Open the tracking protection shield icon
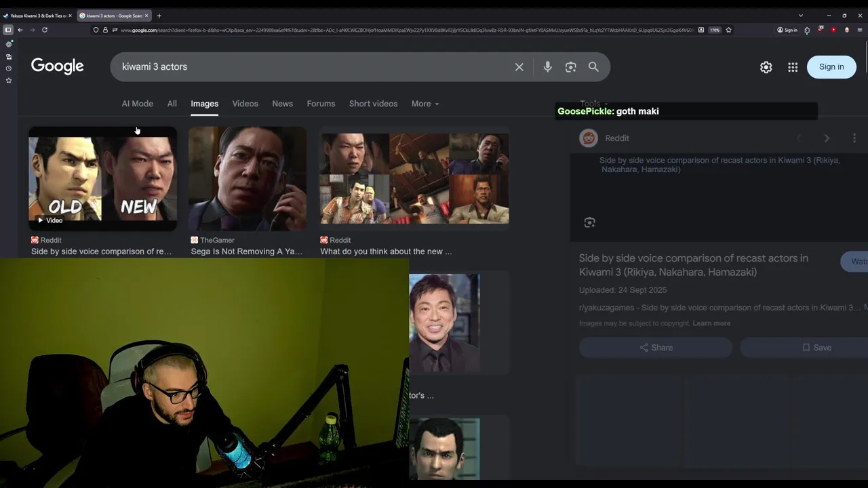The width and height of the screenshot is (868, 488). (x=96, y=30)
